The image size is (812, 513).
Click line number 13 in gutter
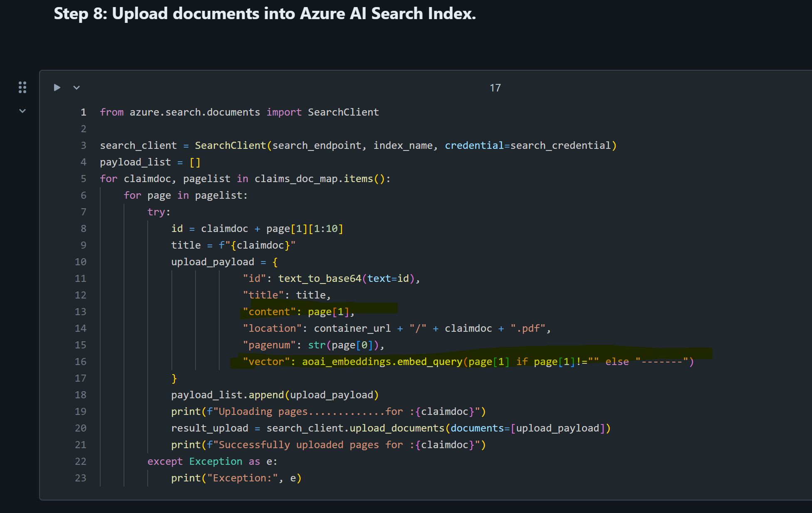point(81,312)
